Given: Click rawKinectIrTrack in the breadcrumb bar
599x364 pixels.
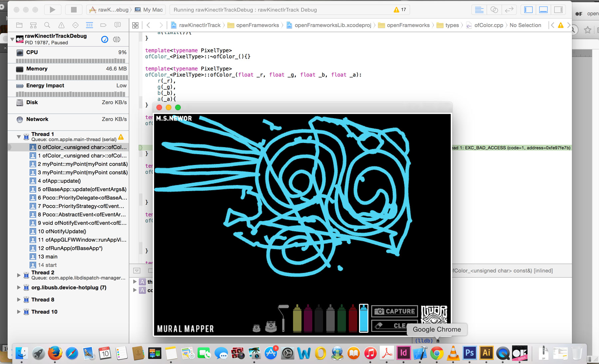Looking at the screenshot, I should [196, 25].
